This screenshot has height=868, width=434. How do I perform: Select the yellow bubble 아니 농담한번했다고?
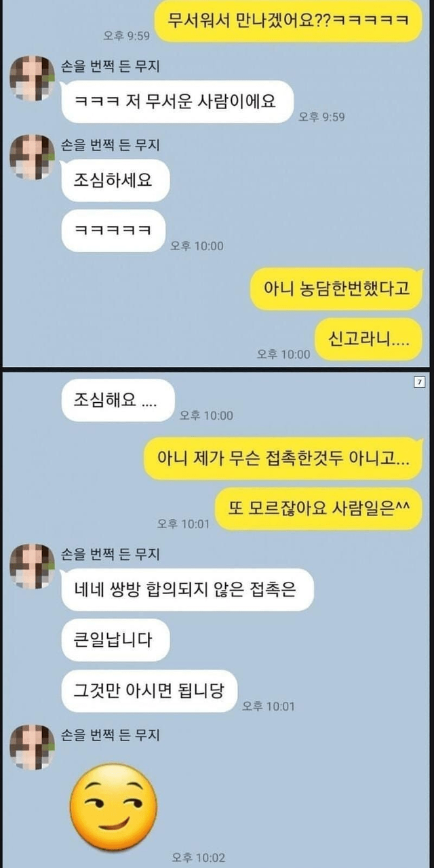[x=336, y=288]
